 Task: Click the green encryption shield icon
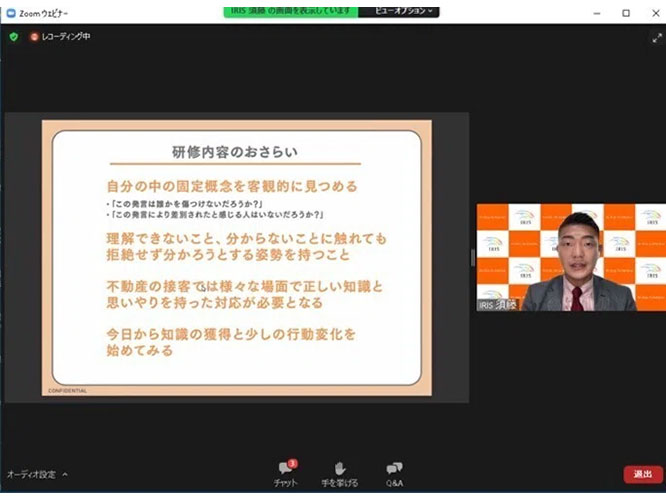pyautogui.click(x=13, y=37)
